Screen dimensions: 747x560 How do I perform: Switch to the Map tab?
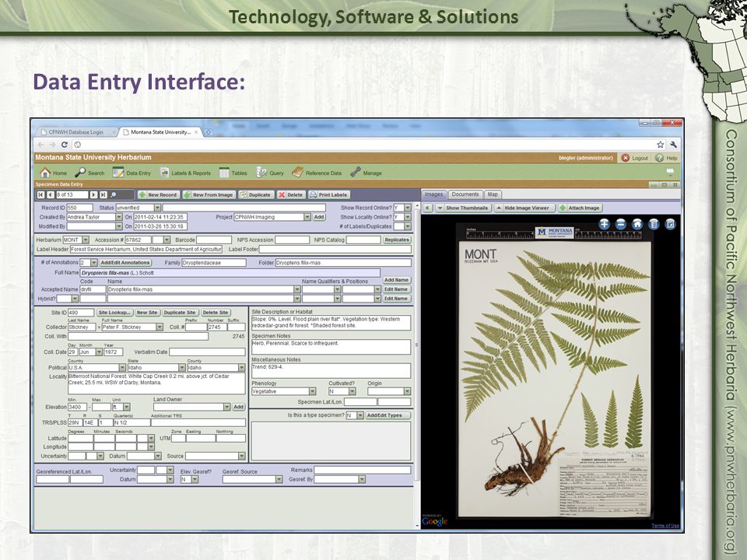tap(493, 194)
